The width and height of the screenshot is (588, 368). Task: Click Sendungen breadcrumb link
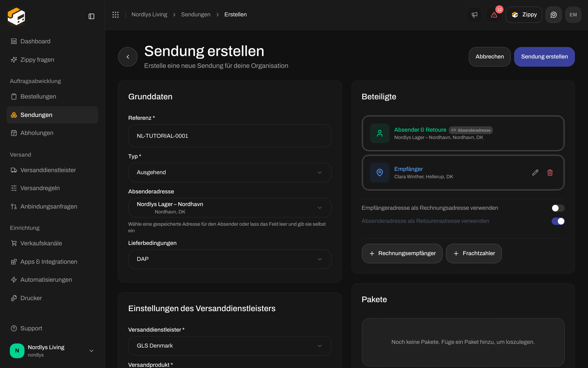click(x=196, y=15)
